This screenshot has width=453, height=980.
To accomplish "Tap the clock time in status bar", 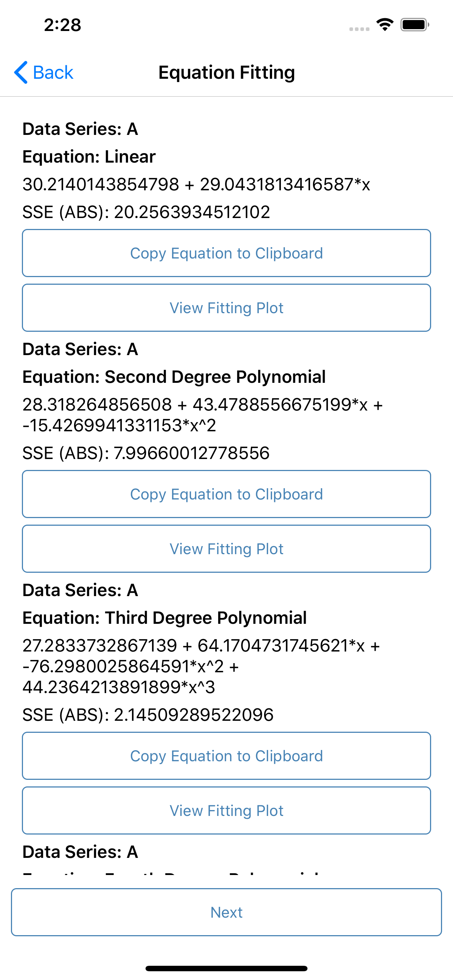I will click(x=62, y=25).
